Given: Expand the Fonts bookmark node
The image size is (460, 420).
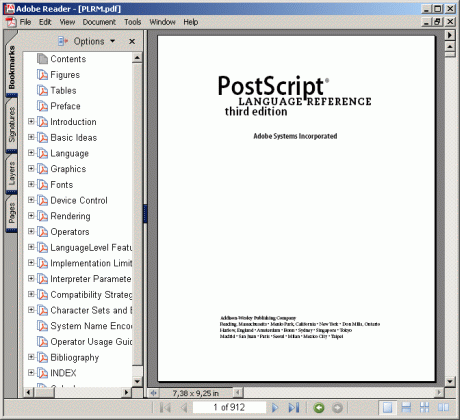Looking at the screenshot, I should point(31,184).
